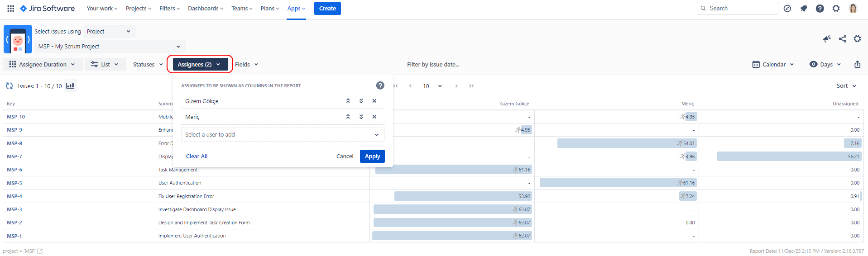Expand the Sort dropdown

pos(846,86)
